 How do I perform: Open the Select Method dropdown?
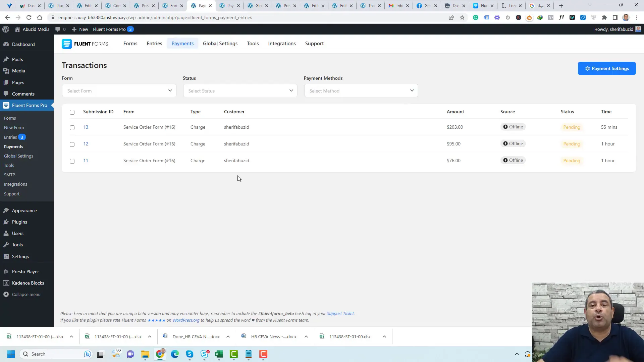361,91
